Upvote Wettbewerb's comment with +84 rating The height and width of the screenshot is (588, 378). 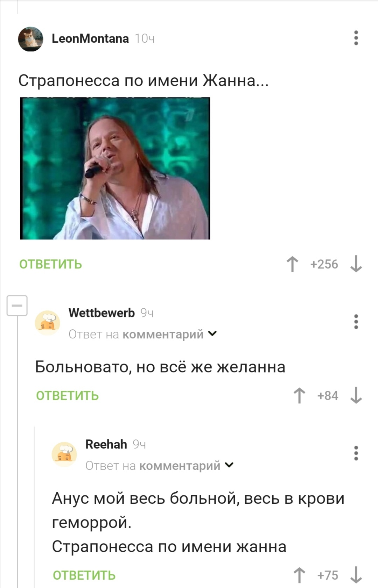[299, 395]
